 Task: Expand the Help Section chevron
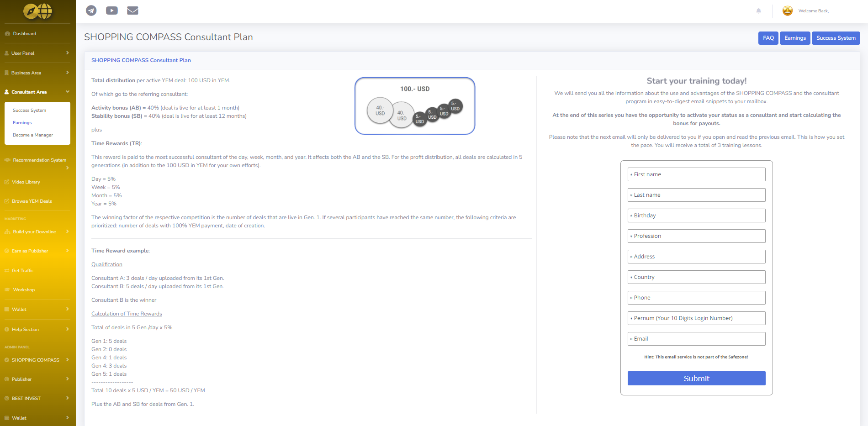click(68, 329)
